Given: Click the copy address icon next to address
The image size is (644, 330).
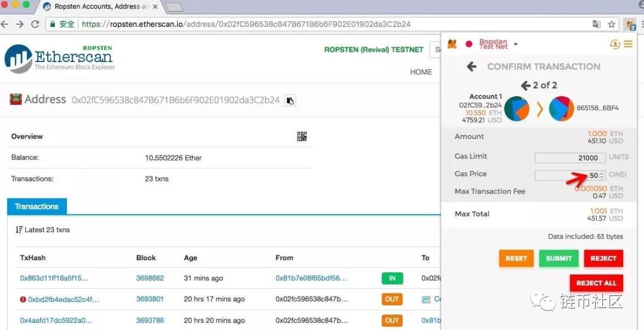Looking at the screenshot, I should click(x=290, y=100).
